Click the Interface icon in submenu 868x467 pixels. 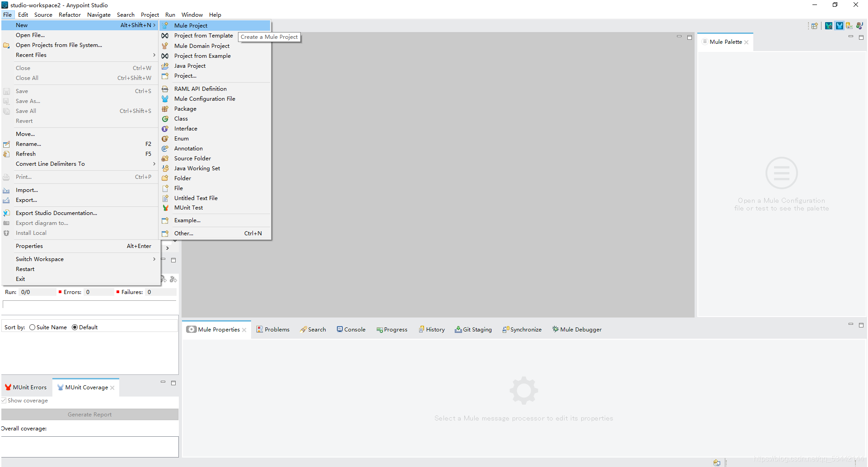[165, 129]
